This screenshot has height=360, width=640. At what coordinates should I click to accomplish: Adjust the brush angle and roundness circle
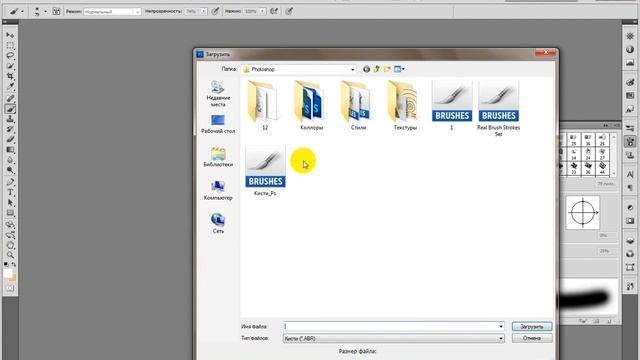(x=583, y=212)
